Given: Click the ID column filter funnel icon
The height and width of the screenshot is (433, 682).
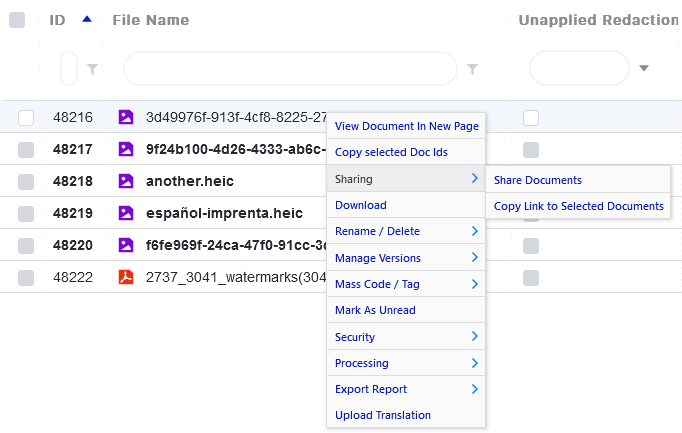Looking at the screenshot, I should (x=92, y=69).
